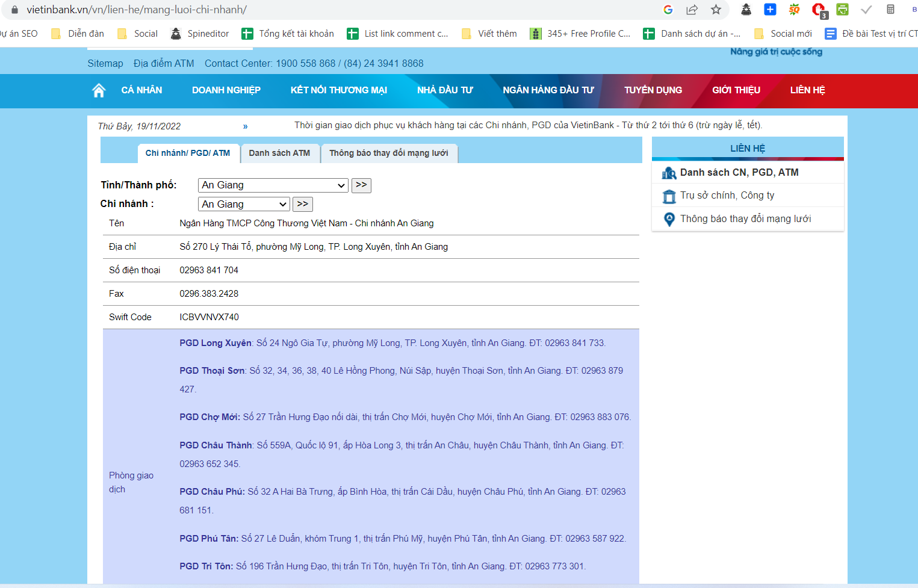918x588 pixels.
Task: Click the LIÊN HỆ sidebar header
Action: [748, 148]
